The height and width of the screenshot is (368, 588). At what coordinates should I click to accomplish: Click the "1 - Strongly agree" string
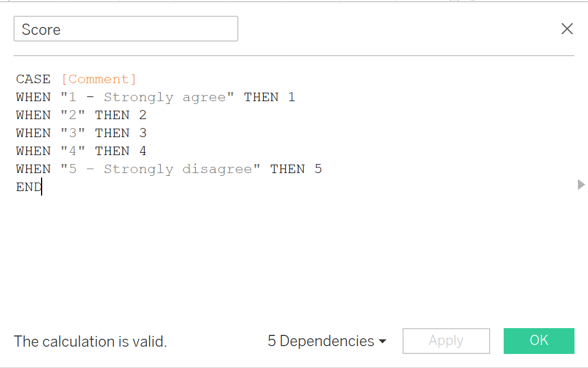147,97
